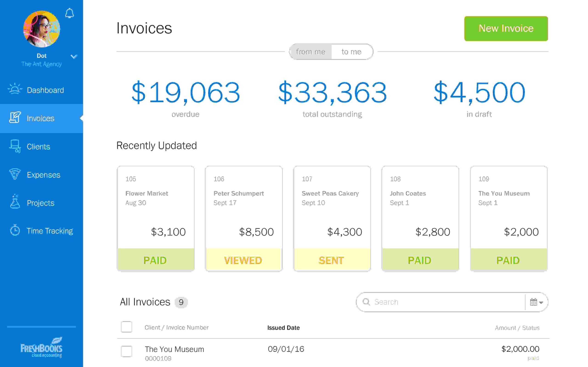This screenshot has height=367, width=588.
Task: Expand the account menu next to Dot
Action: click(x=74, y=56)
